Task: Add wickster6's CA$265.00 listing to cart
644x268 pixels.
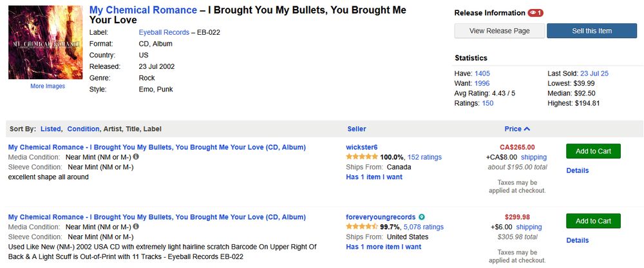Action: pyautogui.click(x=593, y=151)
